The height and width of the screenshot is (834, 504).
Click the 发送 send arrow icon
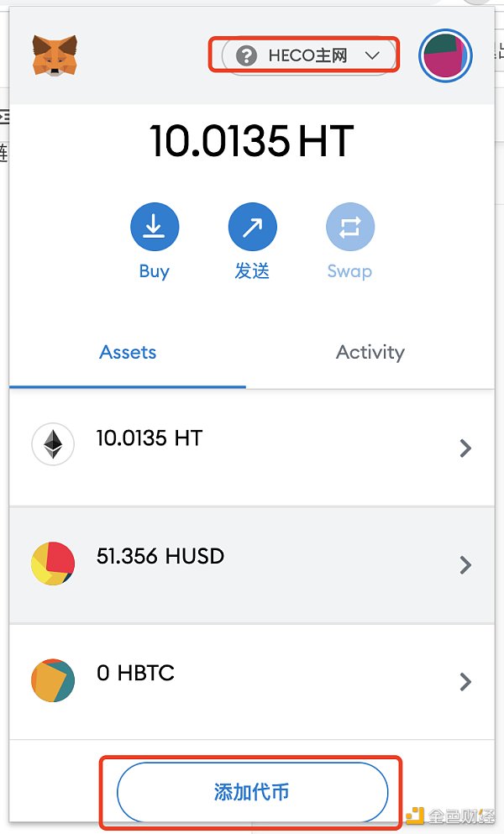[252, 227]
